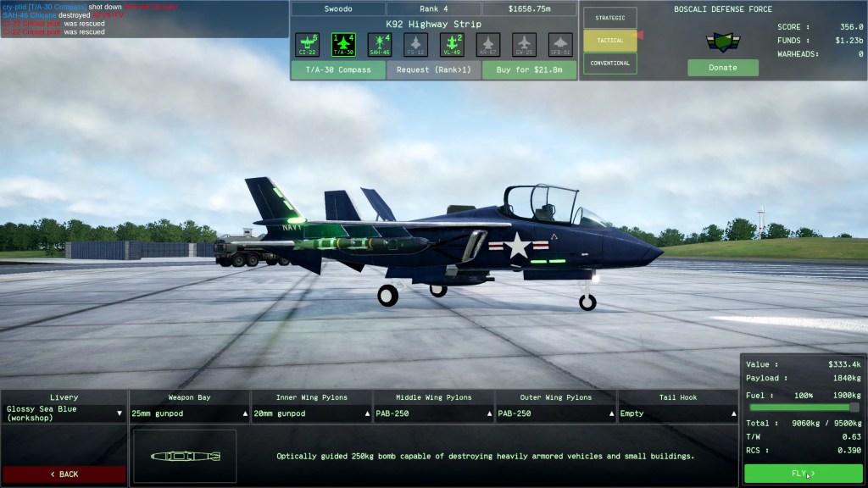Toggle the Strategic escalation level
This screenshot has width=868, height=488.
pyautogui.click(x=610, y=18)
